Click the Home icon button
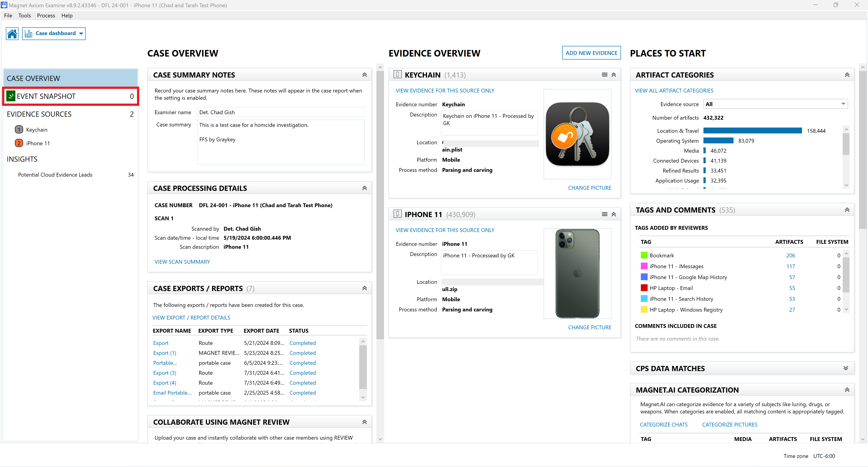The image size is (868, 467). [x=12, y=33]
